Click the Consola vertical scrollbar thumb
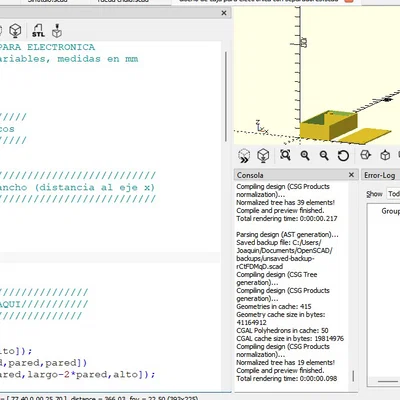The height and width of the screenshot is (400, 400). click(x=353, y=376)
